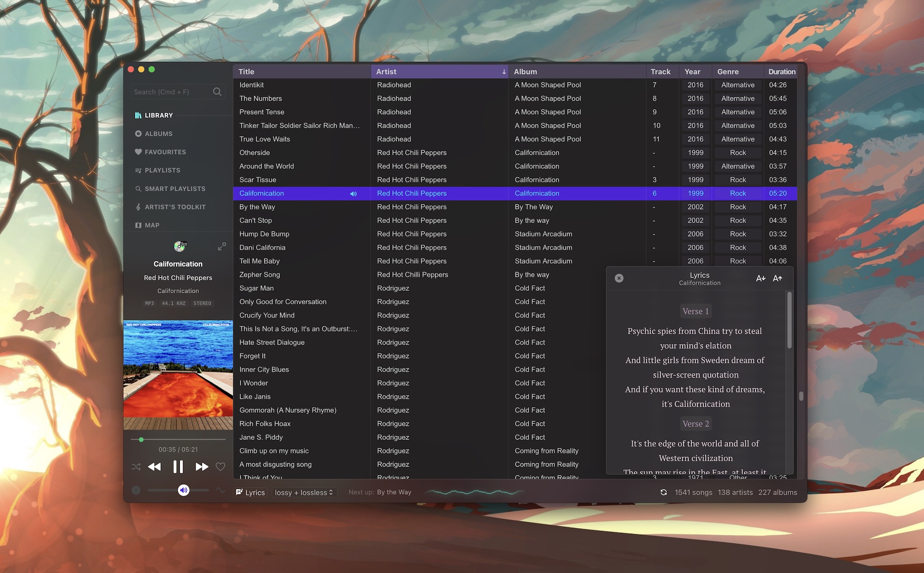Click the library refresh icon
Image resolution: width=924 pixels, height=573 pixels.
tap(663, 493)
